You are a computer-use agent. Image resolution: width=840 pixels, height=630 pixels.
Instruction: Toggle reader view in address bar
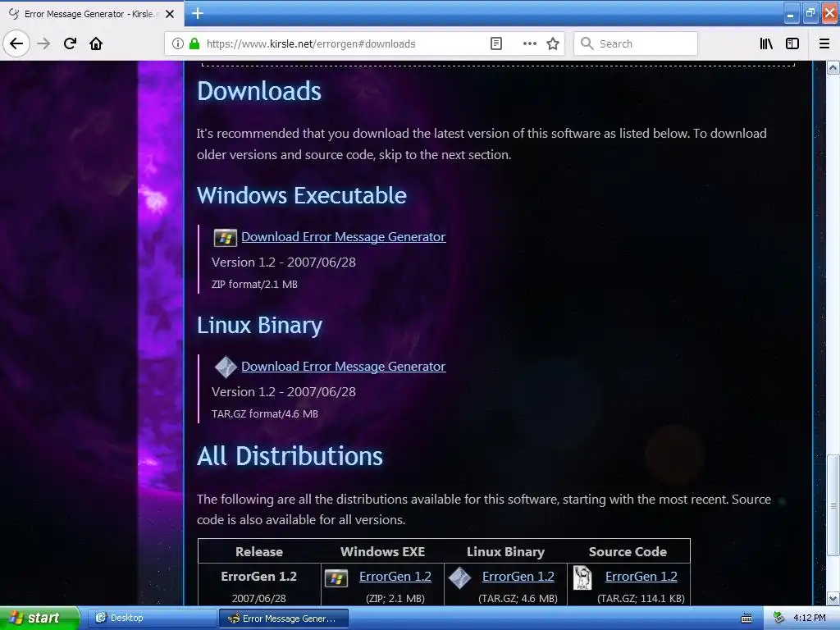coord(496,43)
